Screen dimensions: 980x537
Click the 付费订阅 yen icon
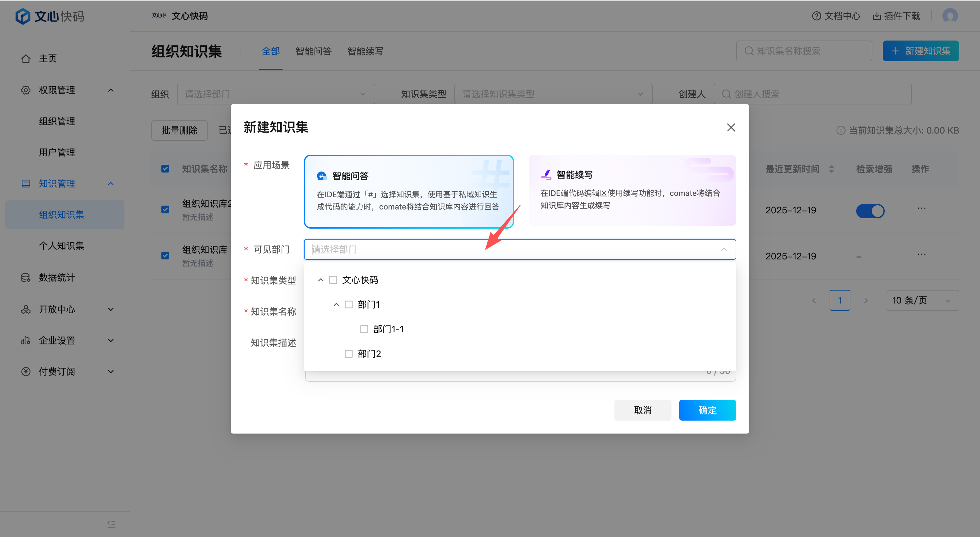pyautogui.click(x=26, y=372)
